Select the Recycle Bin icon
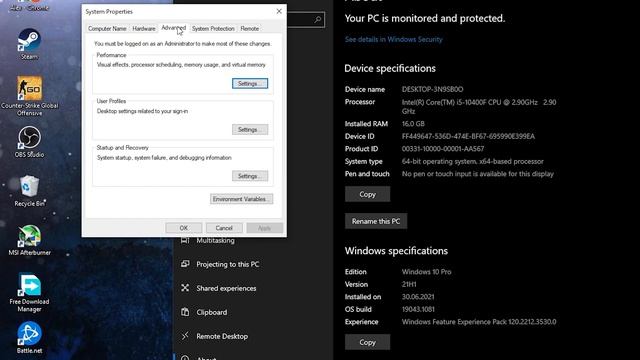Viewport: 640px width, 360px height. tap(29, 190)
